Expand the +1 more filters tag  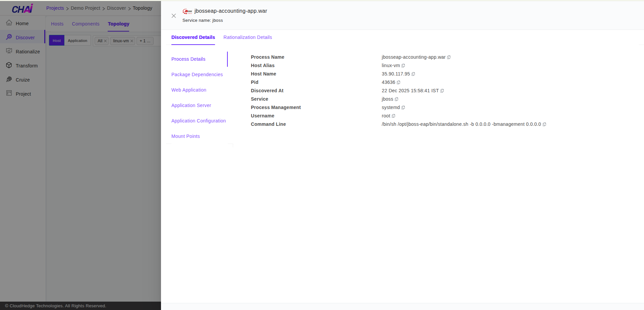[x=145, y=41]
